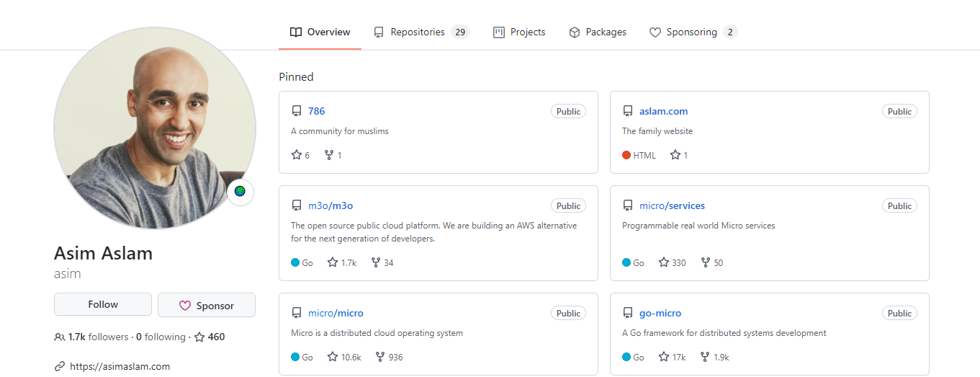The height and width of the screenshot is (377, 980).
Task: Open stargazers of aslam.com showing 1 star
Action: (679, 155)
